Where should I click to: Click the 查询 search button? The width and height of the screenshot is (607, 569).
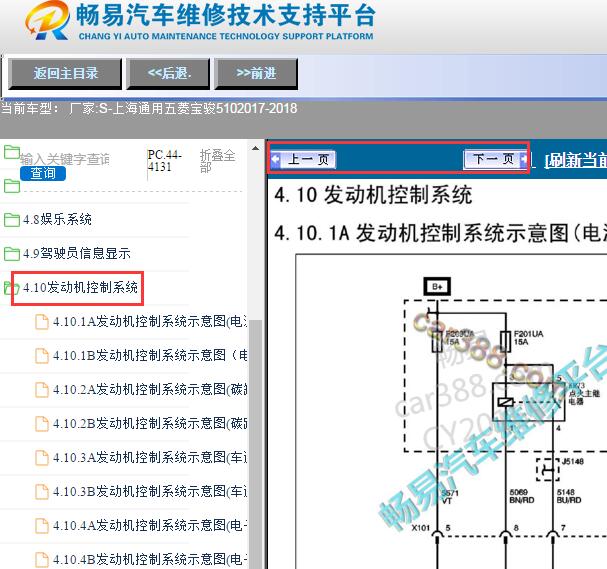[43, 173]
